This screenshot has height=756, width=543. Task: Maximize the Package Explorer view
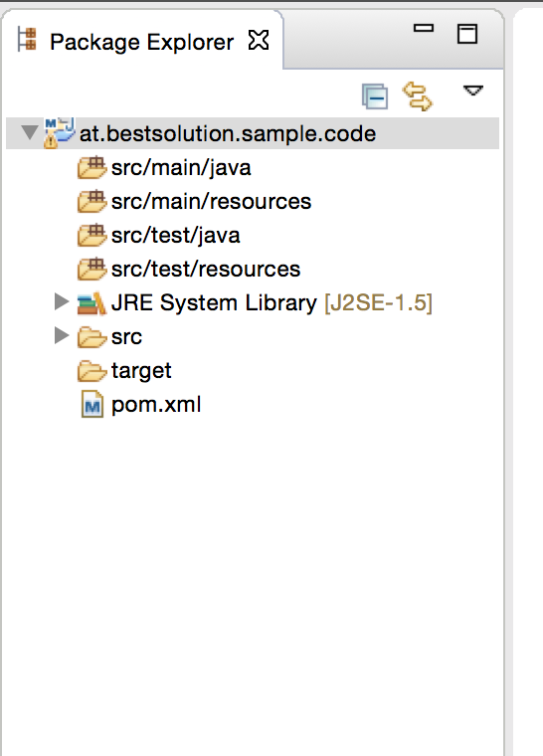pyautogui.click(x=467, y=34)
